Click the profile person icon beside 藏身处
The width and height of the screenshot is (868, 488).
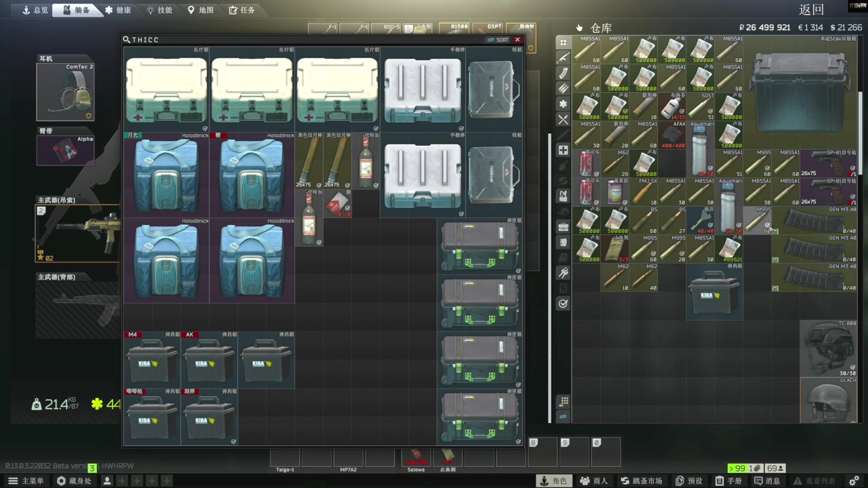[107, 481]
